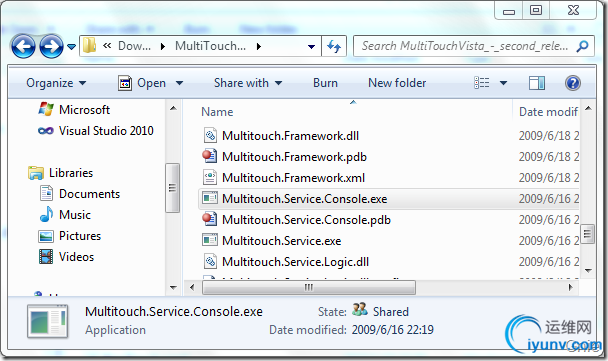Click the Videos filmstrip icon
The image size is (608, 361).
point(46,256)
